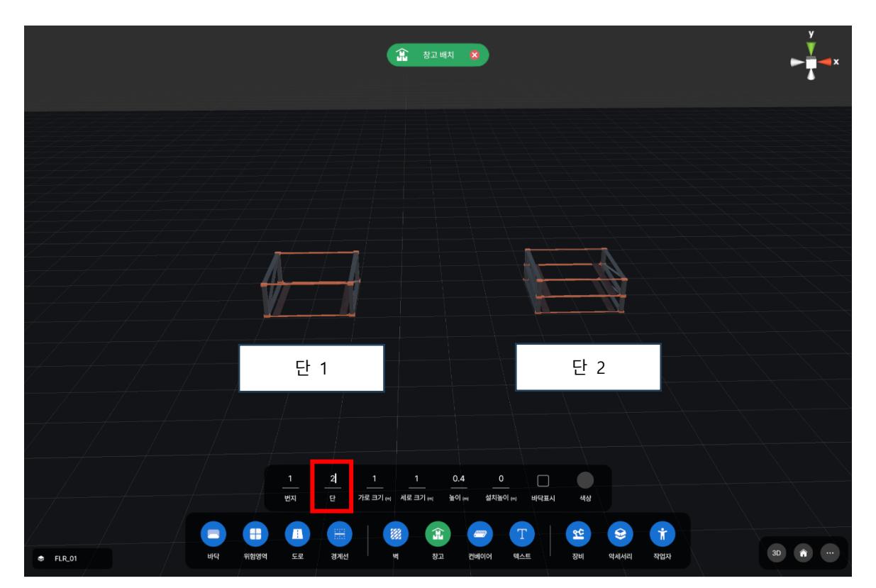The height and width of the screenshot is (588, 876).
Task: Select the 텍스트 text tool
Action: tap(521, 533)
